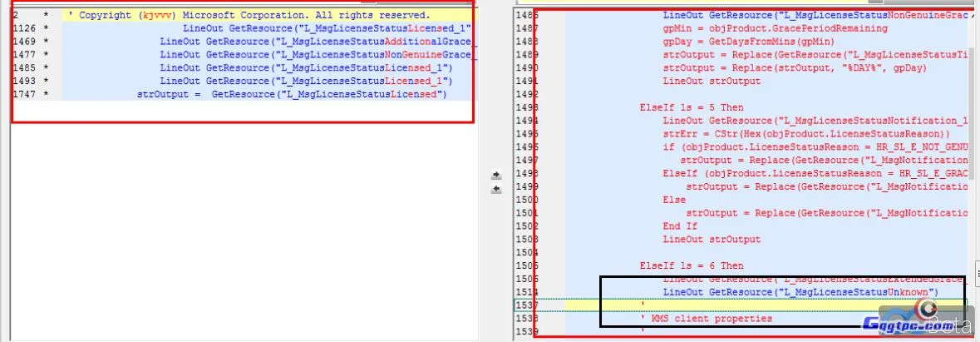Select the strOutput difference at line 1747
Image resolution: width=980 pixels, height=342 pixels.
292,94
